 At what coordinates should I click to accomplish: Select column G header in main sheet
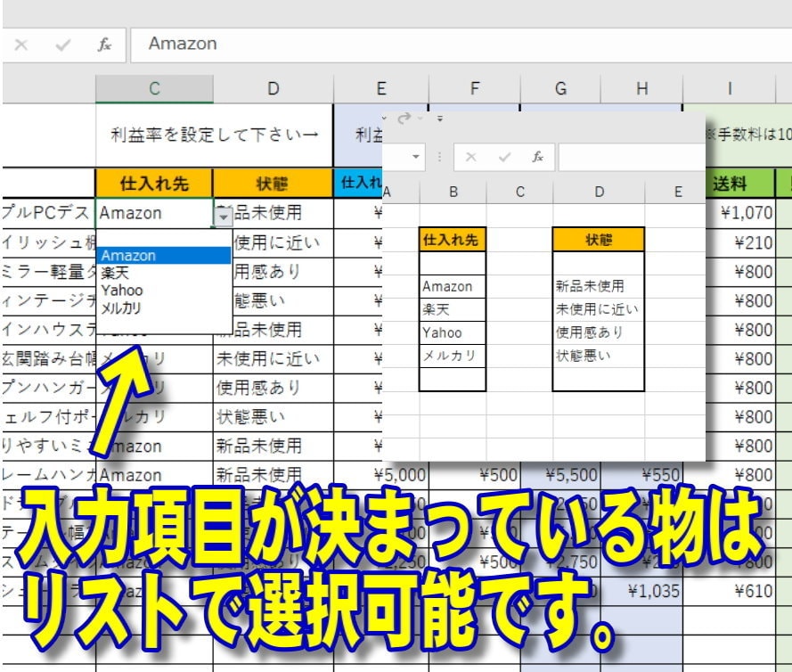click(x=560, y=88)
